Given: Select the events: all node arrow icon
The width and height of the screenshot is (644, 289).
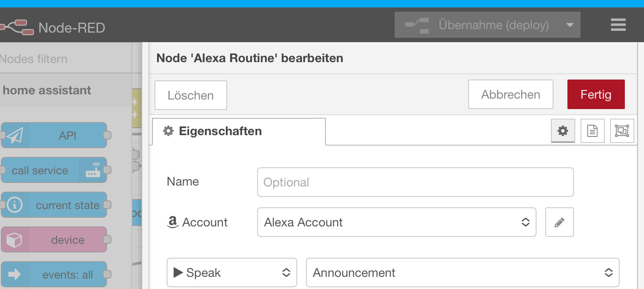Looking at the screenshot, I should click(x=15, y=275).
